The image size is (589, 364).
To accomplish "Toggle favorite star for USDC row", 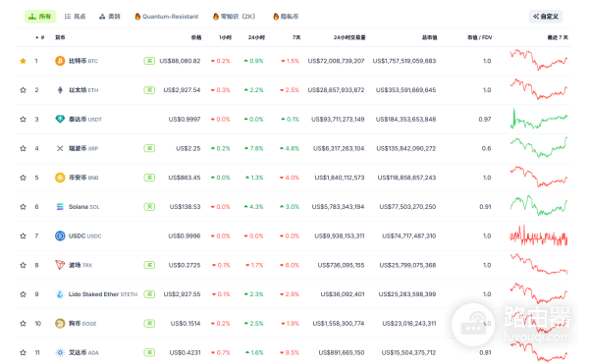I will [23, 236].
